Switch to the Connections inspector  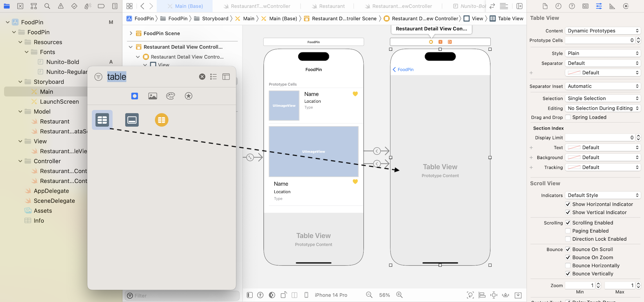pyautogui.click(x=626, y=6)
